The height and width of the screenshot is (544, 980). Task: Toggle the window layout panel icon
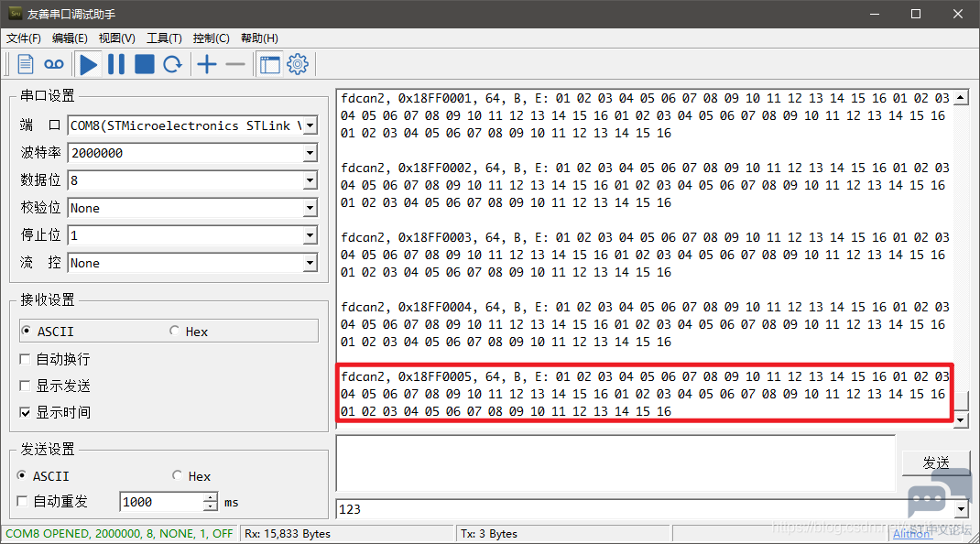point(270,64)
